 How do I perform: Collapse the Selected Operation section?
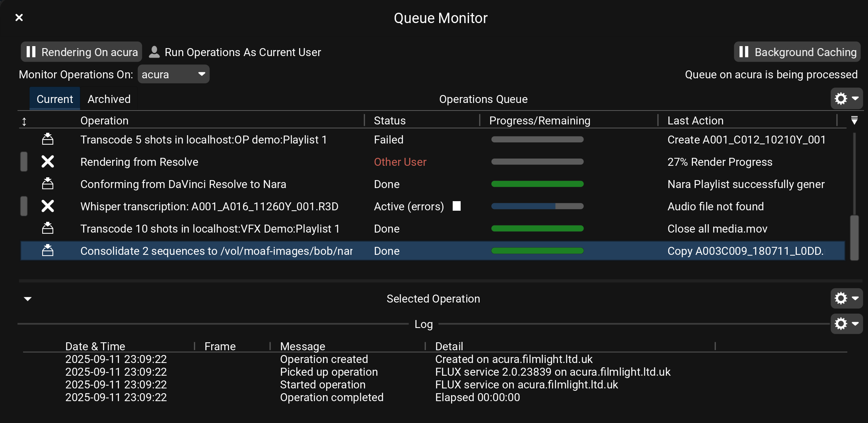(28, 299)
